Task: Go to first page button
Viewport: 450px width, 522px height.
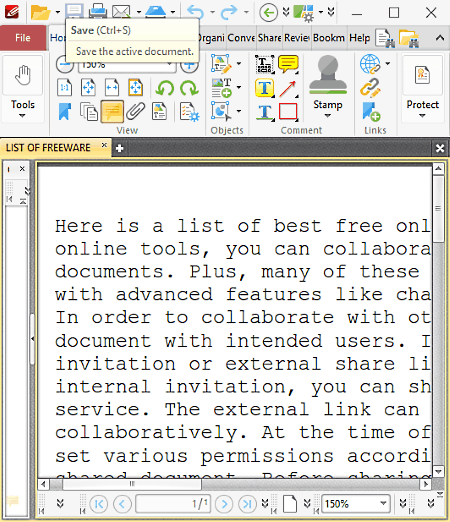Action: click(x=98, y=504)
